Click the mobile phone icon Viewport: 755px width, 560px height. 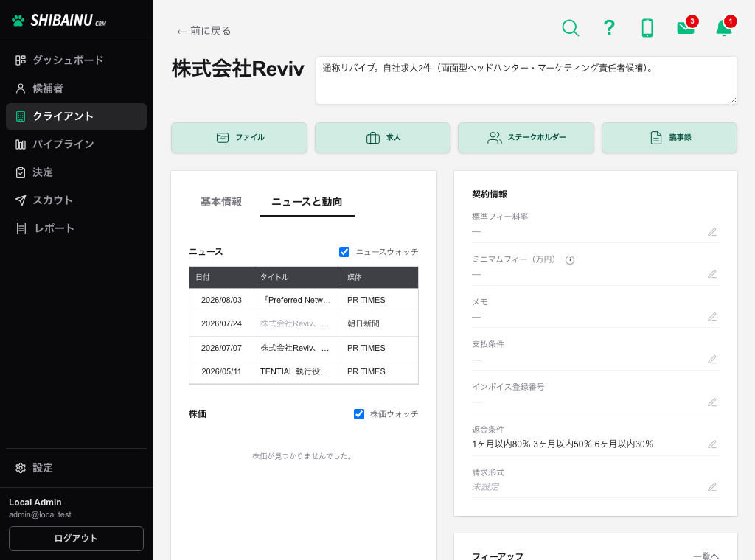pyautogui.click(x=647, y=28)
